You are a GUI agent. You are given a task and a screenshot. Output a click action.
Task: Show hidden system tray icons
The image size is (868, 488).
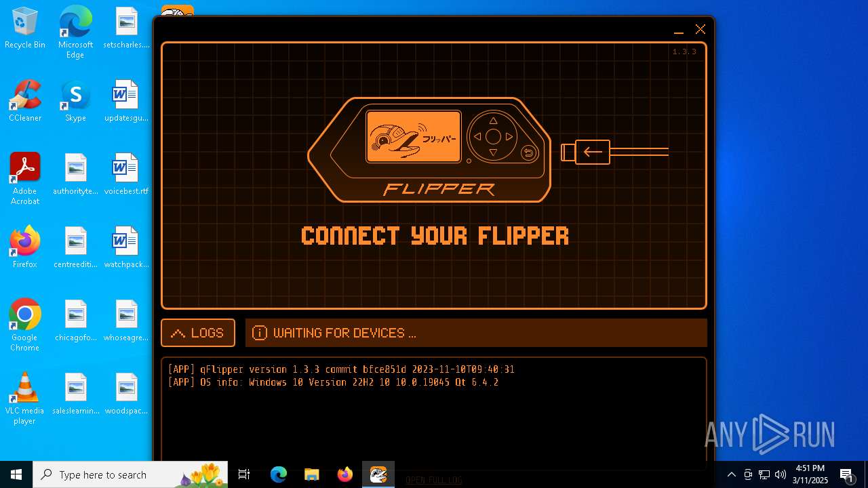pos(731,474)
